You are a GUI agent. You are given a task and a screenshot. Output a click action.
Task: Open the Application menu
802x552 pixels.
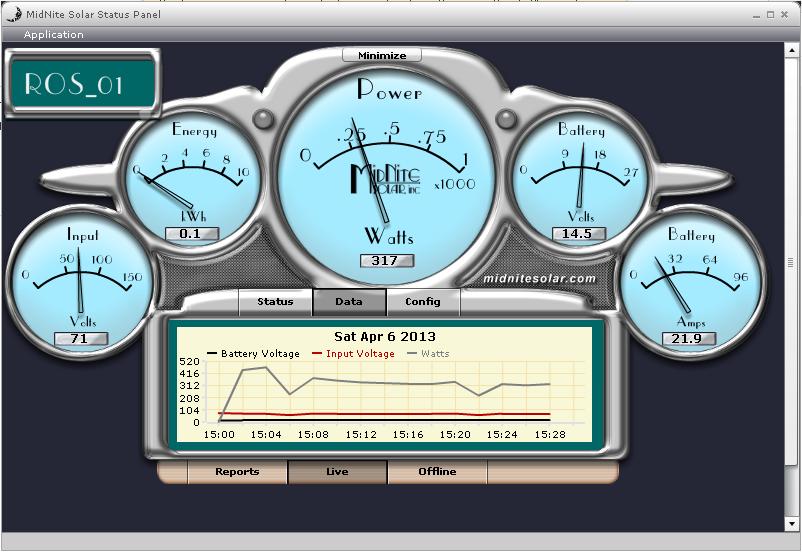pos(53,35)
